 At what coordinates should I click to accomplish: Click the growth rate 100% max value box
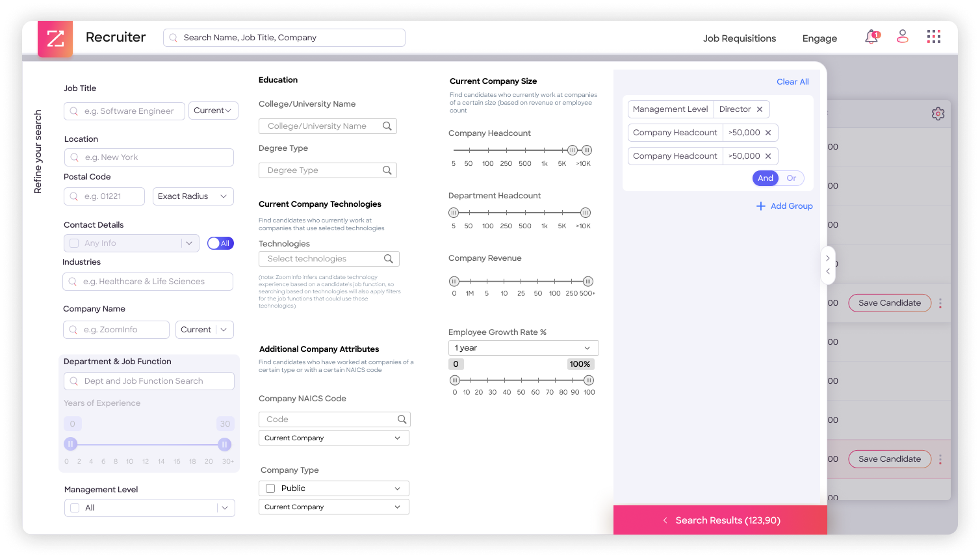580,364
